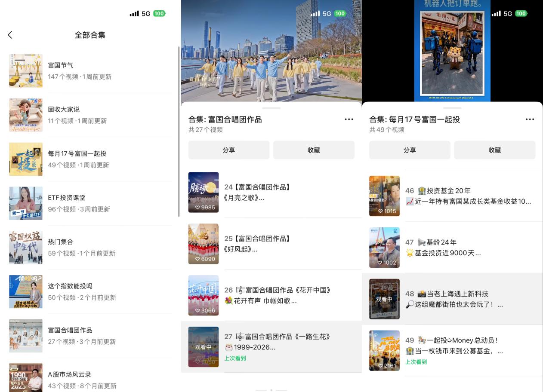Tap the sheet drag handle above 每月17号富国一起投
Image resolution: width=543 pixels, height=392 pixels.
[452, 108]
